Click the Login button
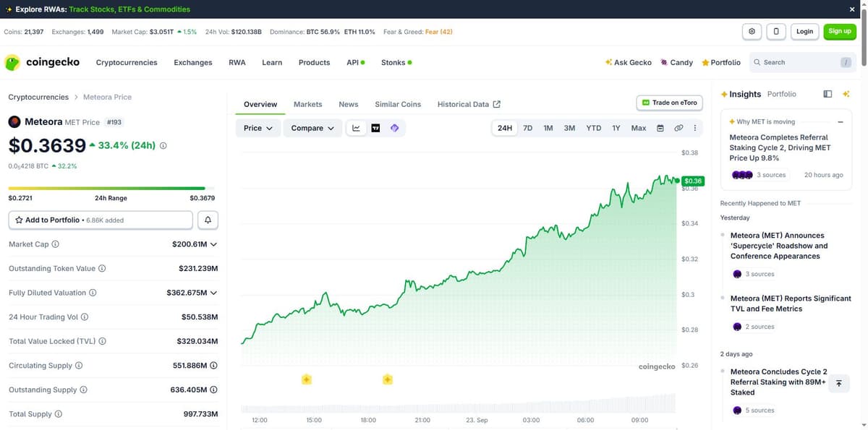Image resolution: width=868 pixels, height=430 pixels. point(804,31)
